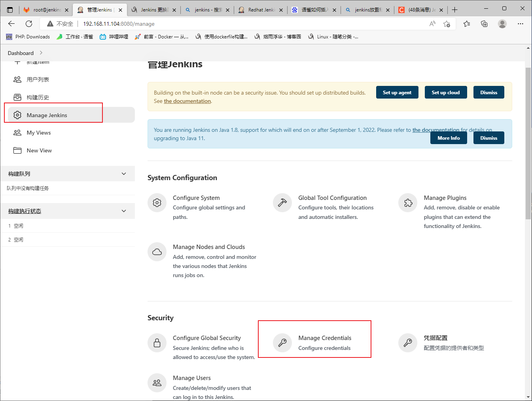
Task: Click the More Info button
Action: click(x=449, y=138)
